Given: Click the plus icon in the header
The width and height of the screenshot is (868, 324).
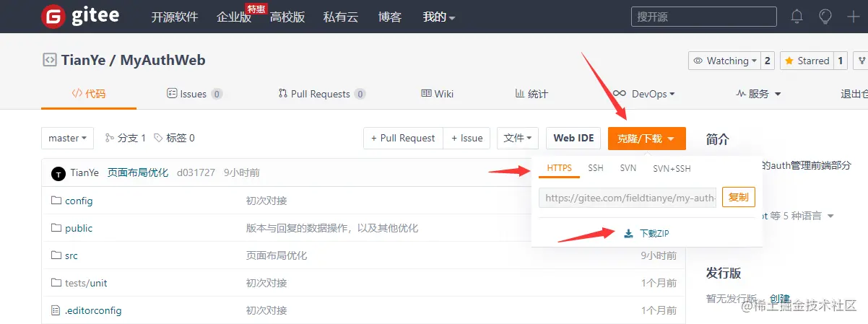Looking at the screenshot, I should tap(853, 16).
